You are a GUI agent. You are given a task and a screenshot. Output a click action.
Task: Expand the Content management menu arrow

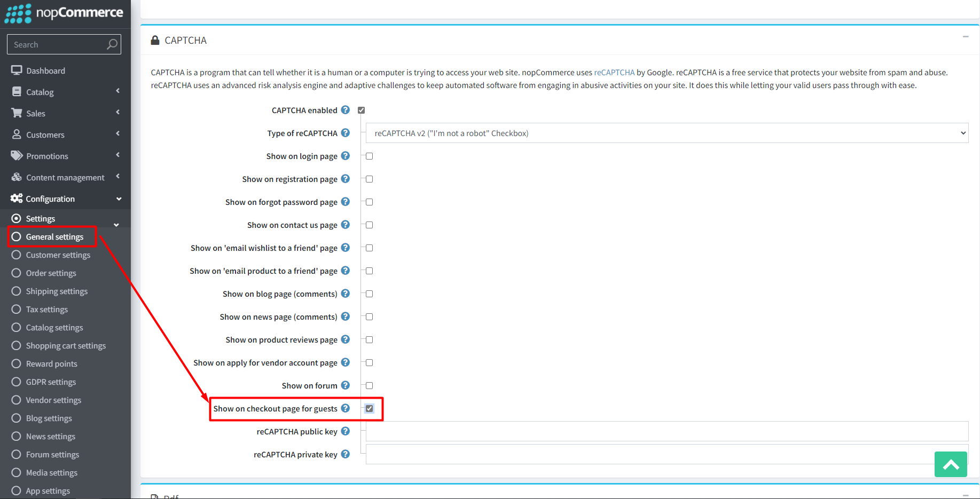118,176
